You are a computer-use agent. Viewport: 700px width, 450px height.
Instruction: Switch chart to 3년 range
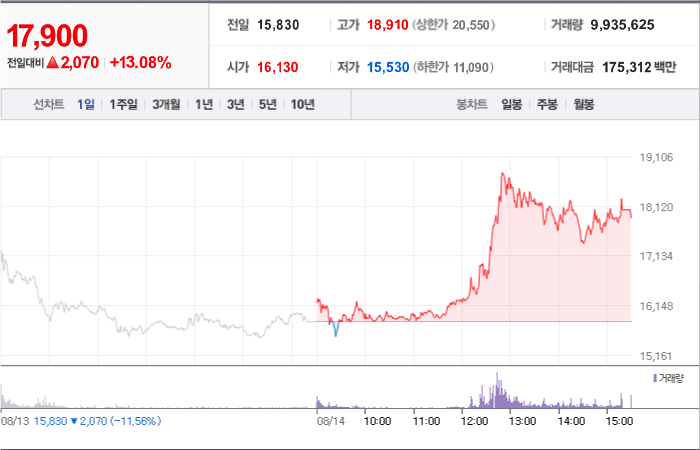[x=236, y=104]
